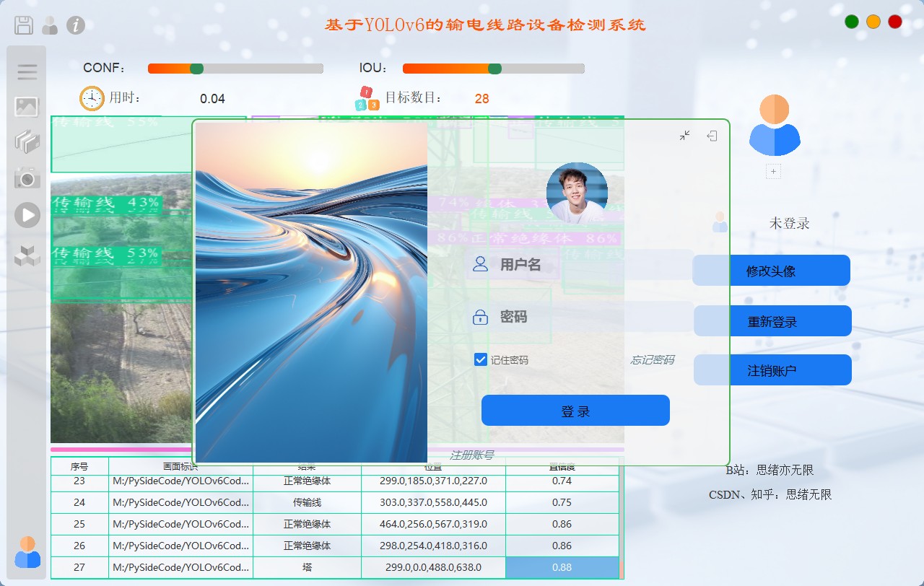Click the highlighted 0.88 confidence cell
The width and height of the screenshot is (924, 586).
pyautogui.click(x=562, y=567)
